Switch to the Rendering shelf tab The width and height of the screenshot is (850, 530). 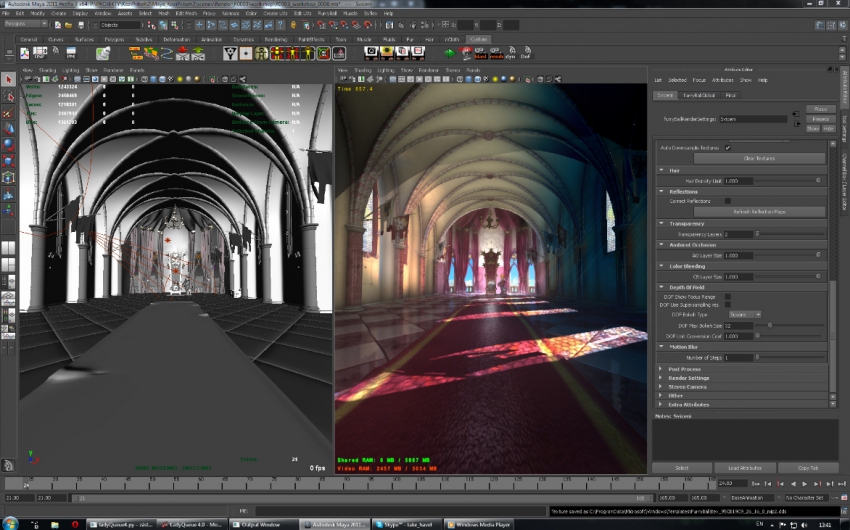[275, 40]
